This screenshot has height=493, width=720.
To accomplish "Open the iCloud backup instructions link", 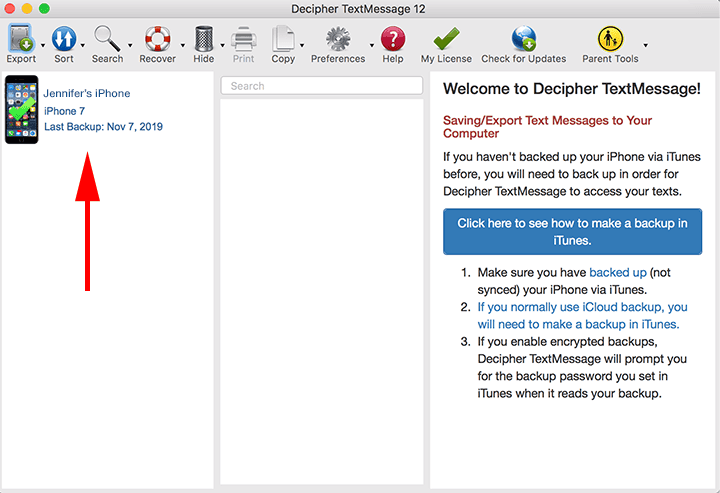I will click(x=582, y=315).
